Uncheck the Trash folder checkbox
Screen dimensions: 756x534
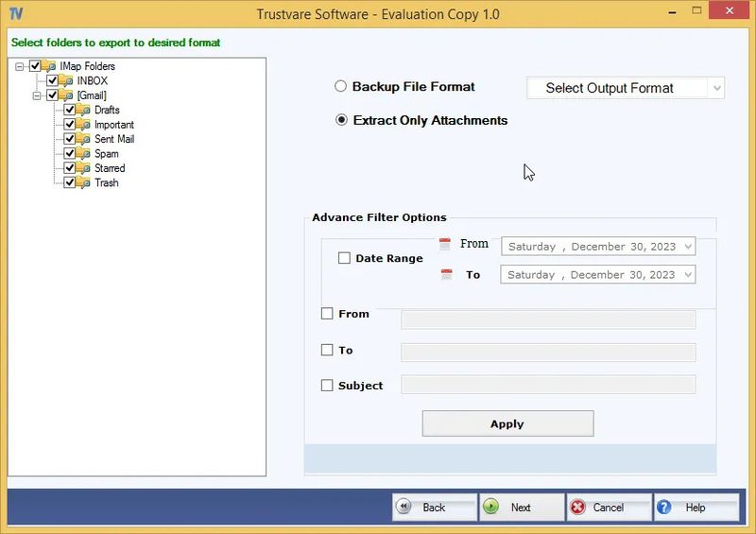click(69, 182)
